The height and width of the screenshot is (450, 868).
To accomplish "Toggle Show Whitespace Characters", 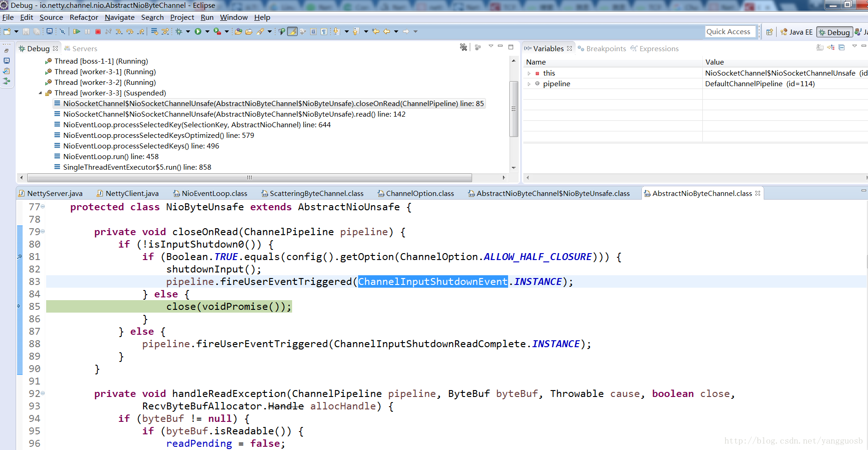I will point(324,31).
